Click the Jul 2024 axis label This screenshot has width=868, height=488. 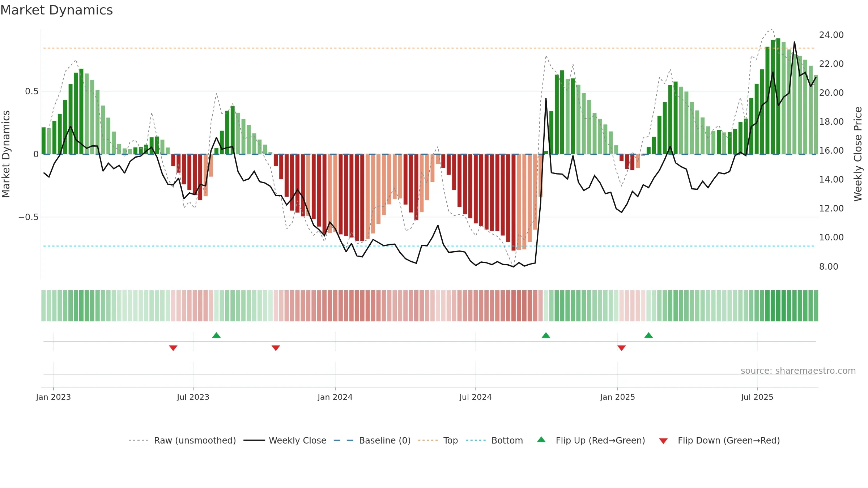pyautogui.click(x=476, y=397)
